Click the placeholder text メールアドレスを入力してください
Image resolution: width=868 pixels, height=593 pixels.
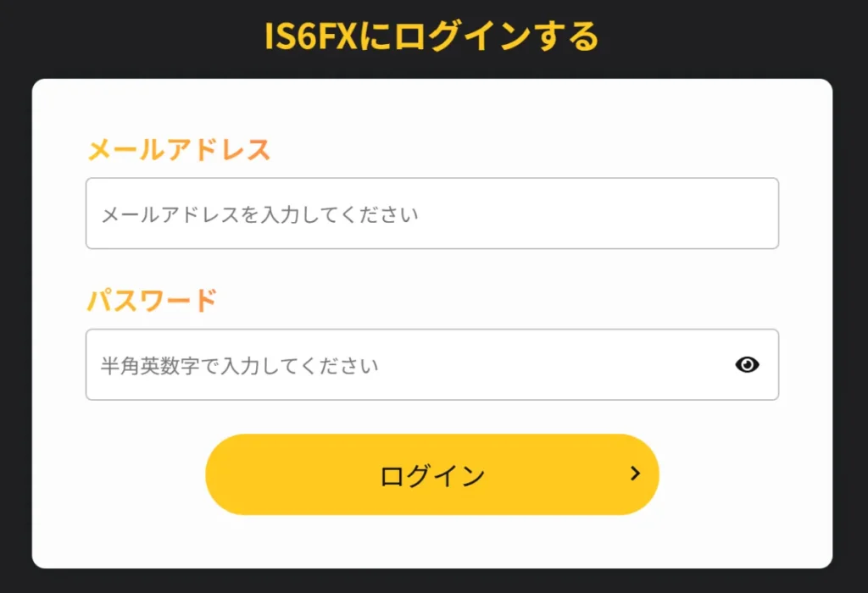(x=257, y=214)
